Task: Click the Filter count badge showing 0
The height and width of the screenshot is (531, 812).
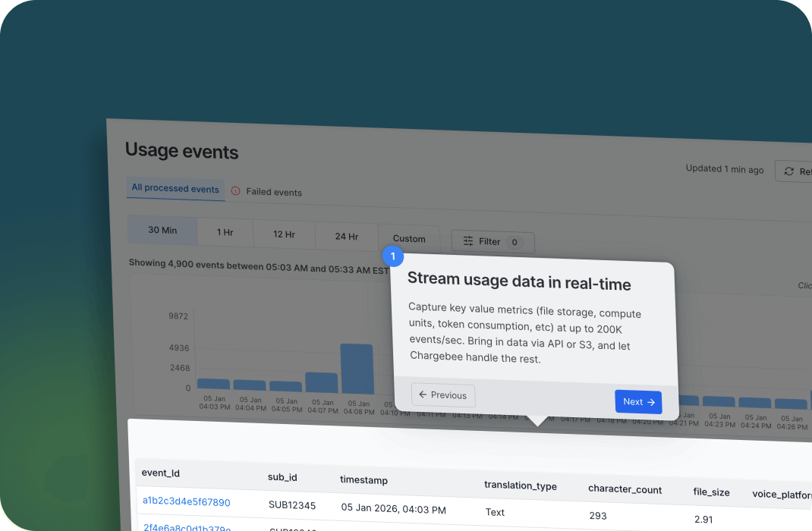Action: click(514, 242)
